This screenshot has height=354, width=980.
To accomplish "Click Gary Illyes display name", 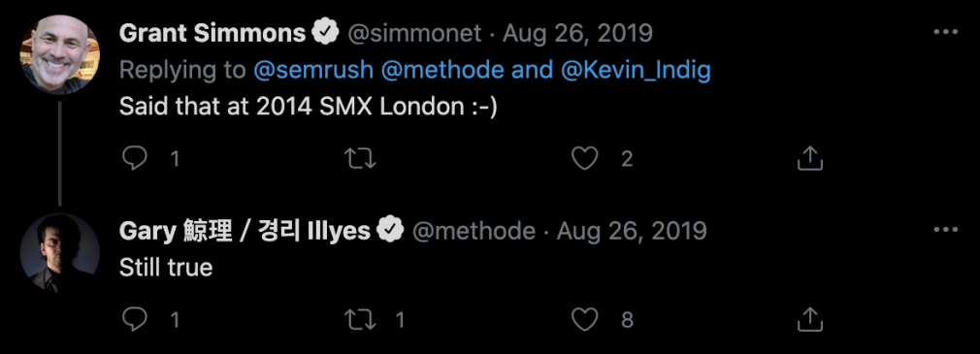I will click(245, 231).
